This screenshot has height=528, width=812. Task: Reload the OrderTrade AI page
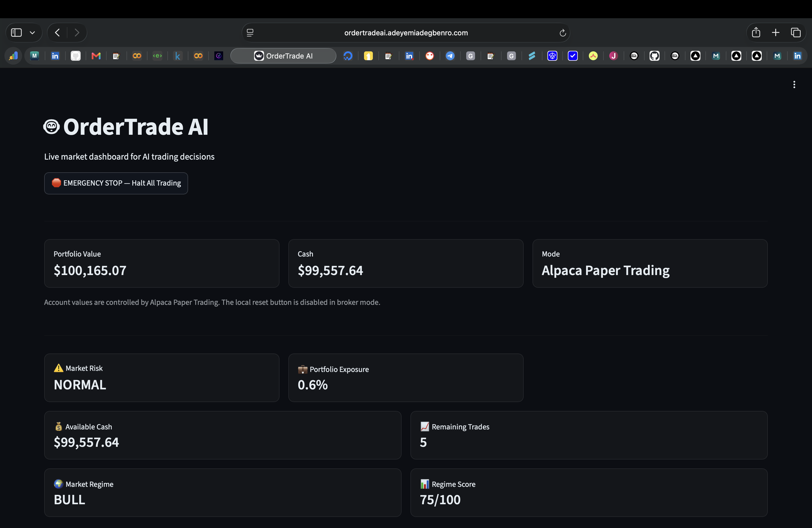pos(563,33)
